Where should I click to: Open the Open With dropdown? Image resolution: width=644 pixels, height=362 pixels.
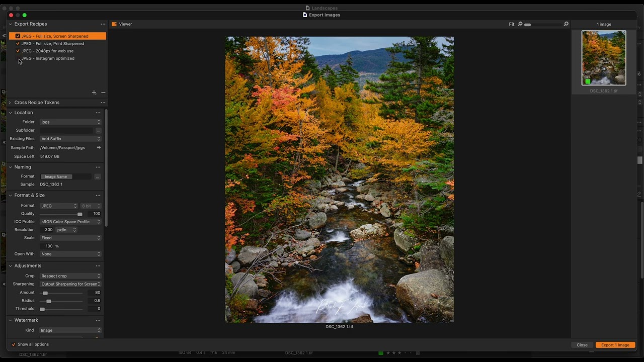pyautogui.click(x=70, y=254)
